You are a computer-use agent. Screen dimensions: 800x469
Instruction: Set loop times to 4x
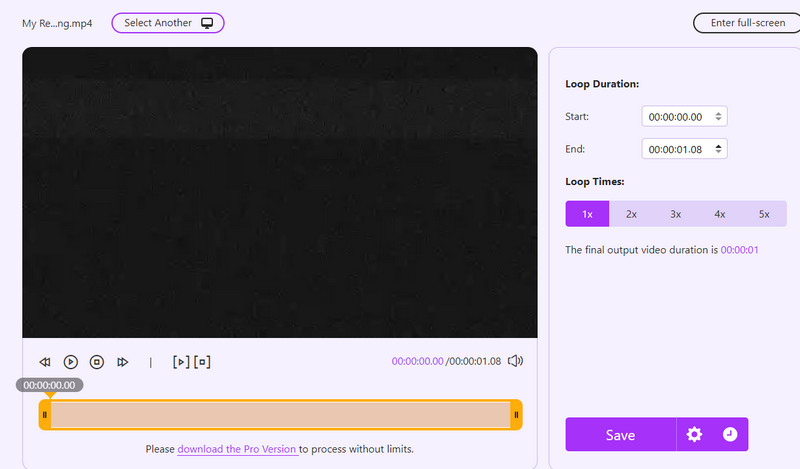pos(720,214)
